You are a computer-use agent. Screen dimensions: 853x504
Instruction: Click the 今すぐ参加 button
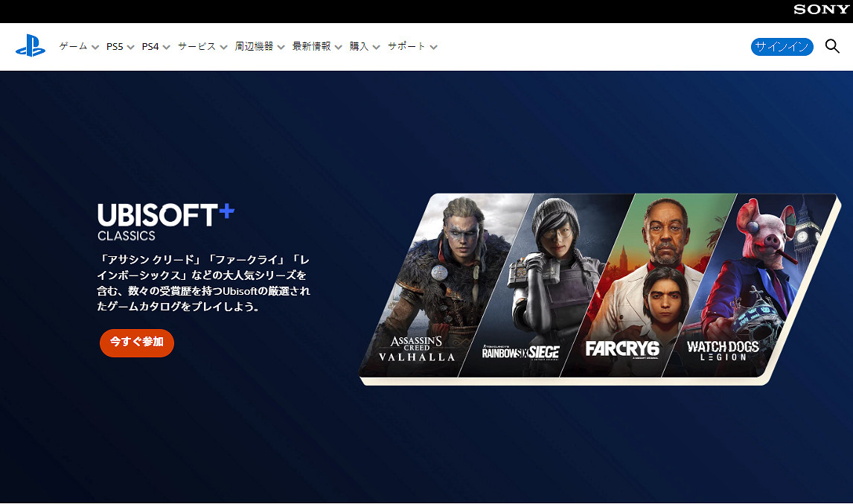click(136, 343)
